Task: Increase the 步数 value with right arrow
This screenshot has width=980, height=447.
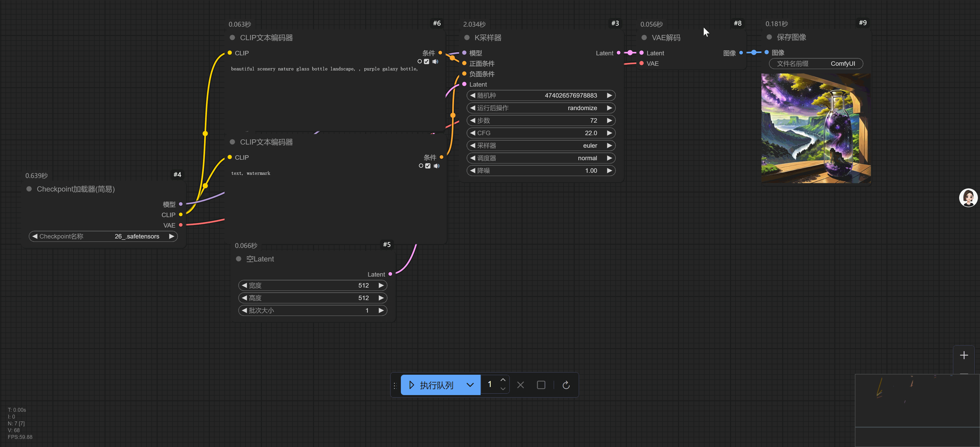Action: pyautogui.click(x=609, y=120)
